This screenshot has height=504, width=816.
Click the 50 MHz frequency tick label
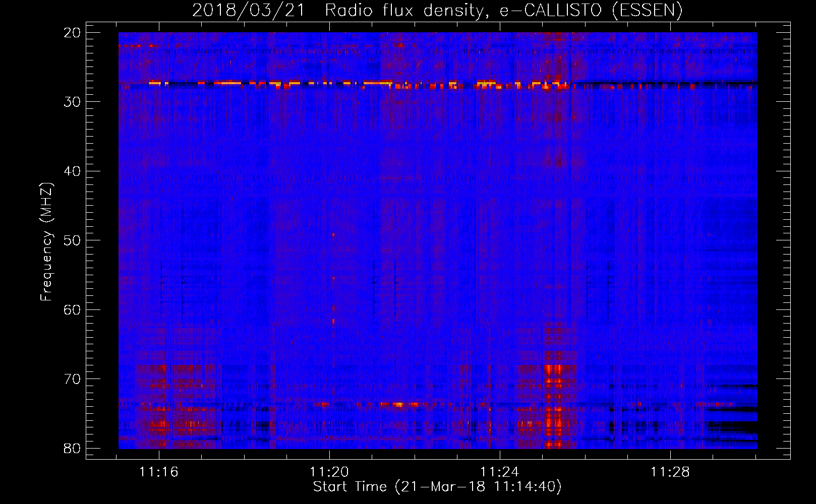(x=73, y=240)
